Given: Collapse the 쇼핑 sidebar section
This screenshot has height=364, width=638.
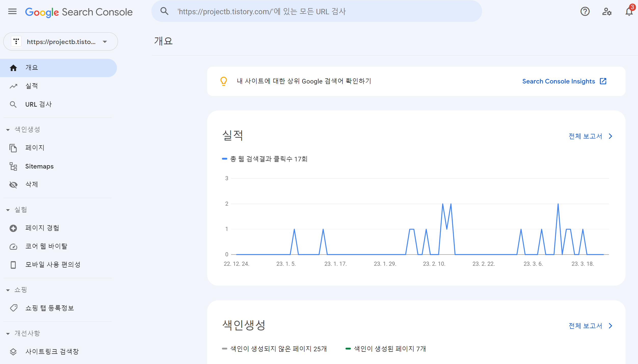Looking at the screenshot, I should click(x=8, y=290).
